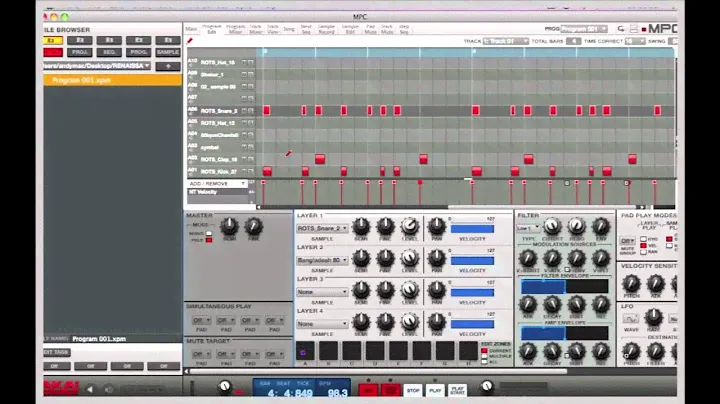The height and width of the screenshot is (404, 720).
Task: Open the Song tab
Action: point(288,29)
